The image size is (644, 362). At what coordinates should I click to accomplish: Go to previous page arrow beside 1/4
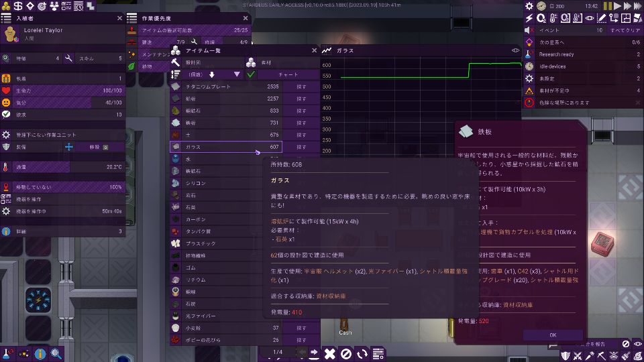tap(302, 352)
